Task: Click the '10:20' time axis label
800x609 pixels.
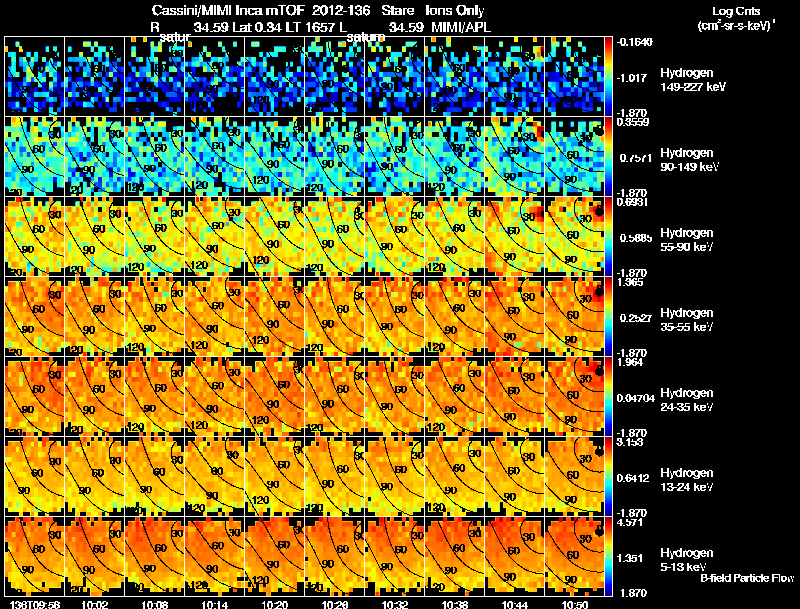Action: point(274,604)
